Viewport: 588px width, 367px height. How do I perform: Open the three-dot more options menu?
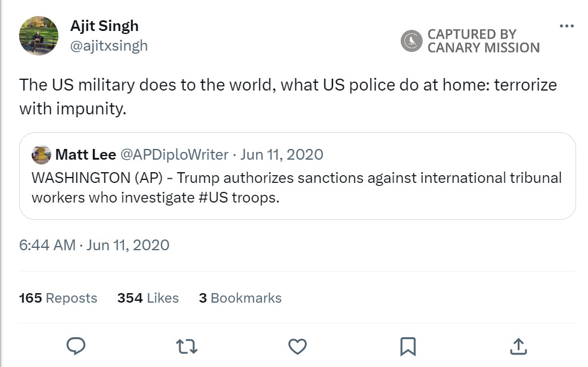pyautogui.click(x=567, y=26)
